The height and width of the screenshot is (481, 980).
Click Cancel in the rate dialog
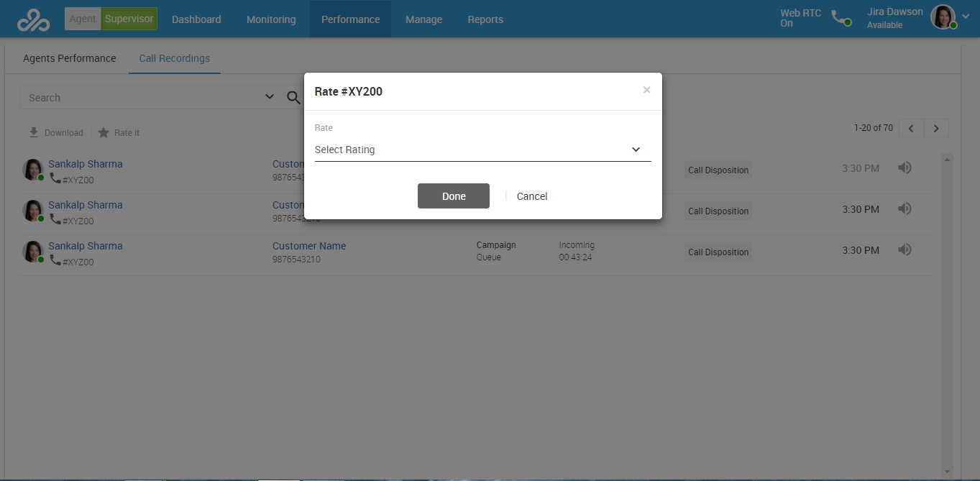[x=532, y=196]
